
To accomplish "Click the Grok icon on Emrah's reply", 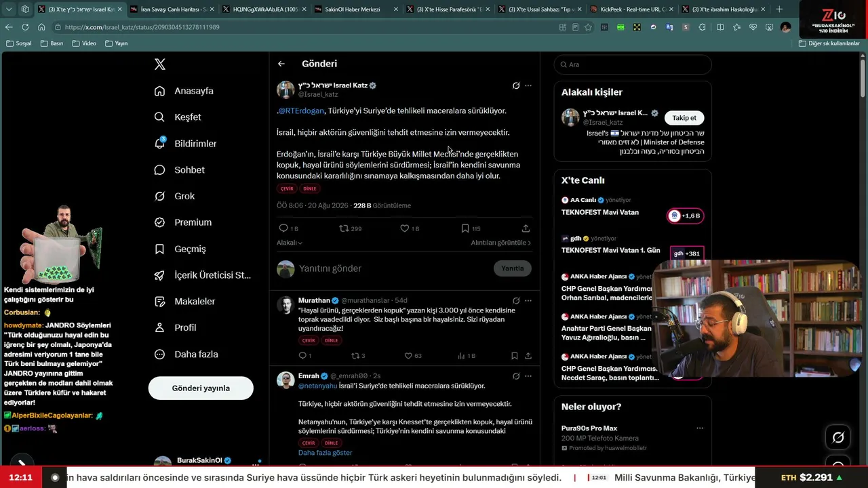I will click(516, 376).
